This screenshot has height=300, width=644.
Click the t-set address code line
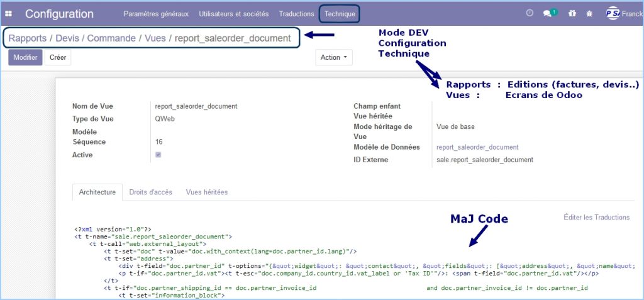pos(138,258)
